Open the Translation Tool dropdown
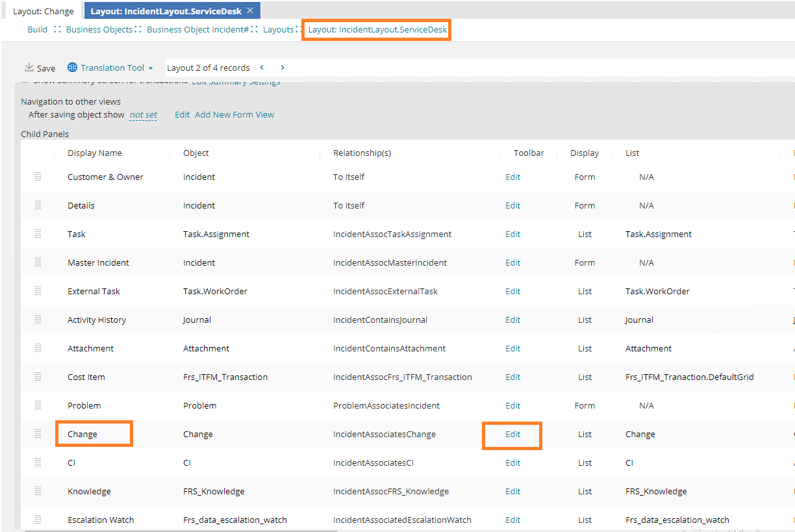This screenshot has width=795, height=532. pyautogui.click(x=110, y=68)
